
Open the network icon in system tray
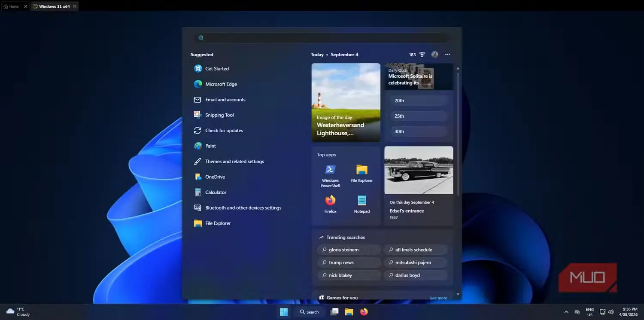pyautogui.click(x=602, y=312)
